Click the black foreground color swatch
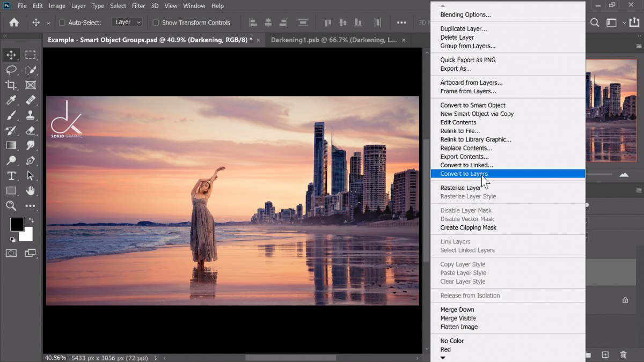Screen dimensions: 644x362 coord(17,224)
